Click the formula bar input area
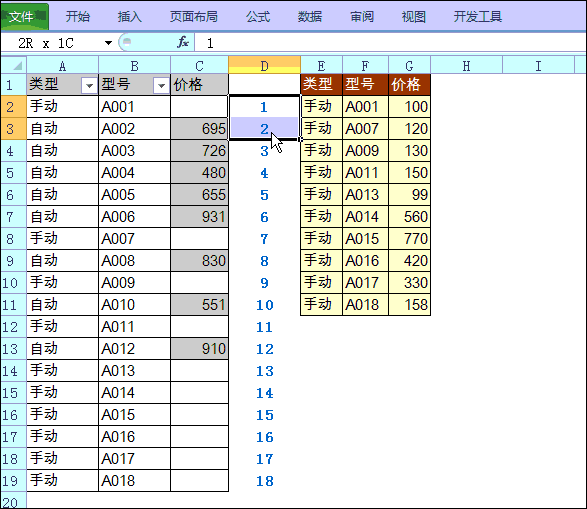Screen dimensions: 587x509 coord(389,43)
